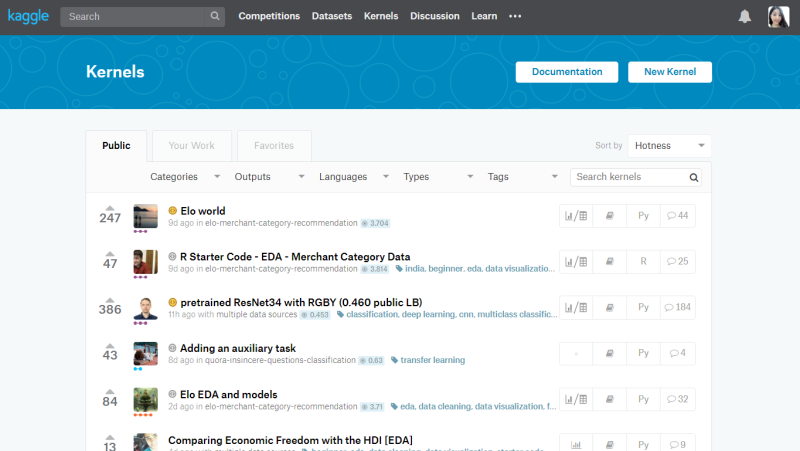
Task: Upvote Elo EDA and models kernel
Action: click(x=110, y=391)
